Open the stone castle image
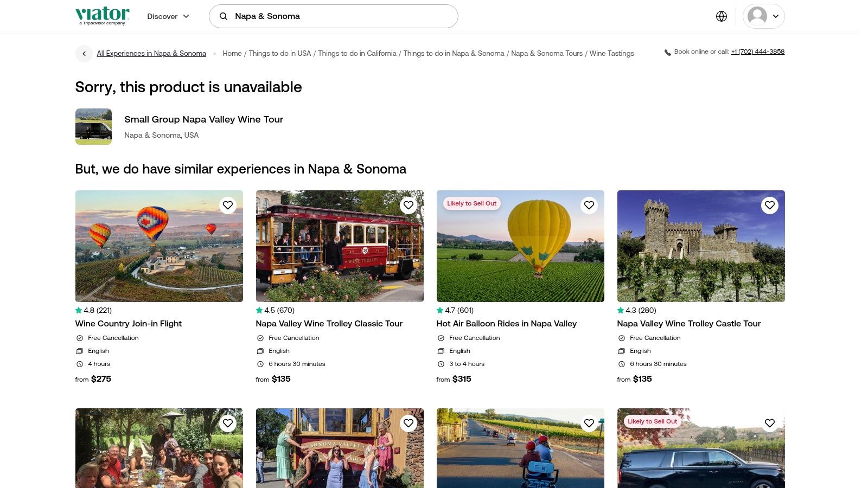The width and height of the screenshot is (868, 488). point(701,246)
